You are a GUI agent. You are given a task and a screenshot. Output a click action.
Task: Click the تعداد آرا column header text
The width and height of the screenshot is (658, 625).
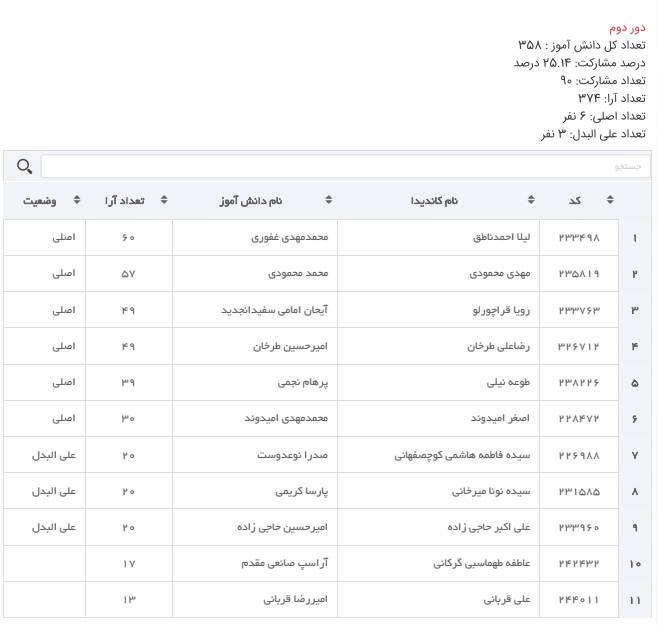click(x=124, y=201)
